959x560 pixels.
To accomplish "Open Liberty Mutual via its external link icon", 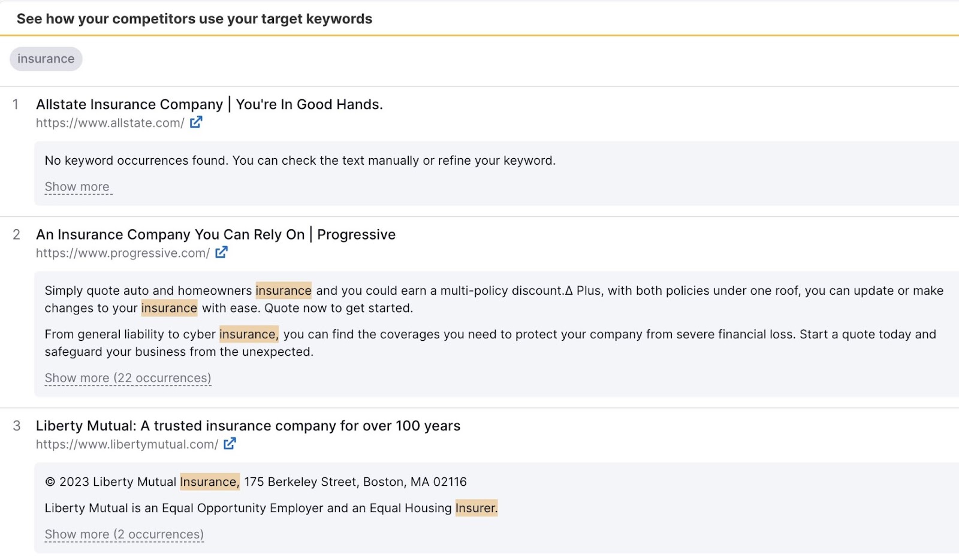I will point(229,443).
